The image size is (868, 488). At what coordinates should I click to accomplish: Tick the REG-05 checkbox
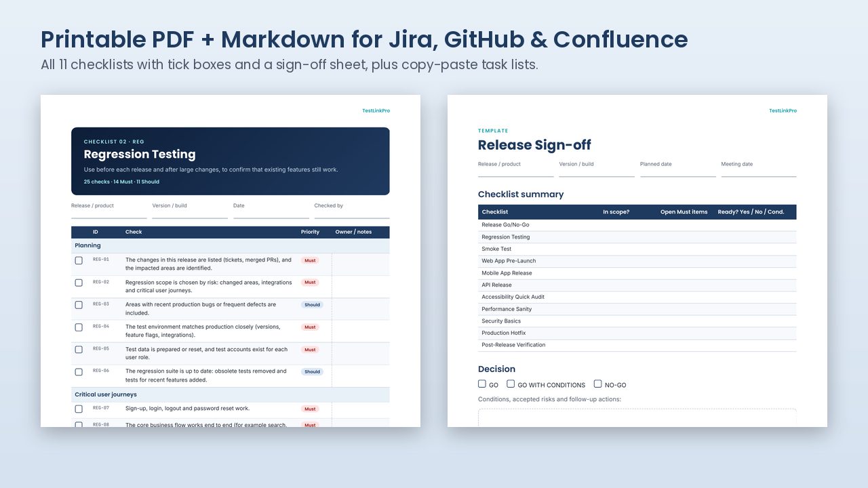[79, 350]
